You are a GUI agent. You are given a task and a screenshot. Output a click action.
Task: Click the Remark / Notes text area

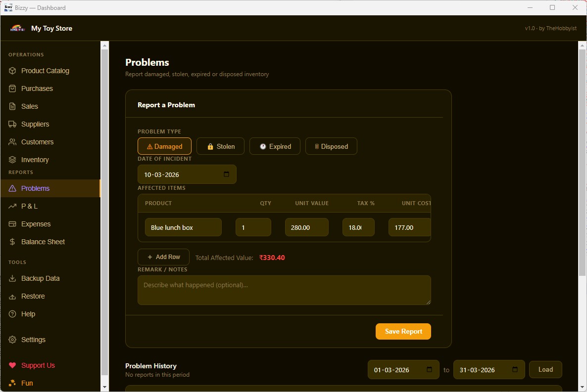[284, 290]
